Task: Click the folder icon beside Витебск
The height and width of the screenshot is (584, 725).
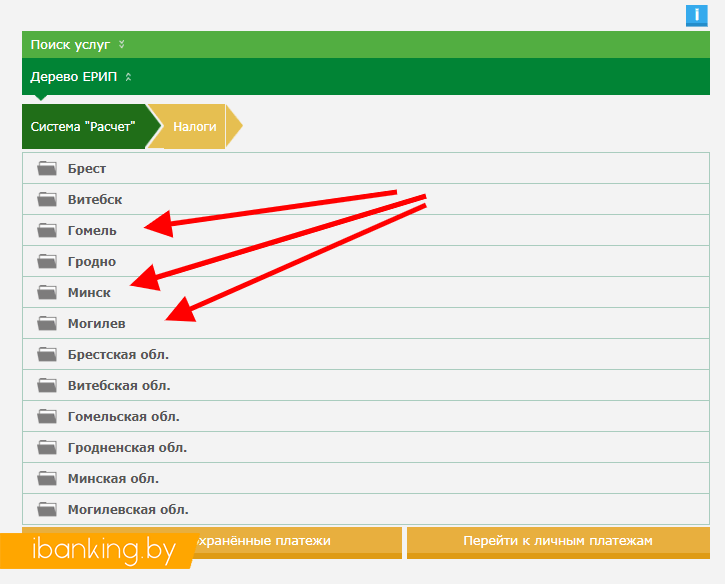Action: pos(47,200)
